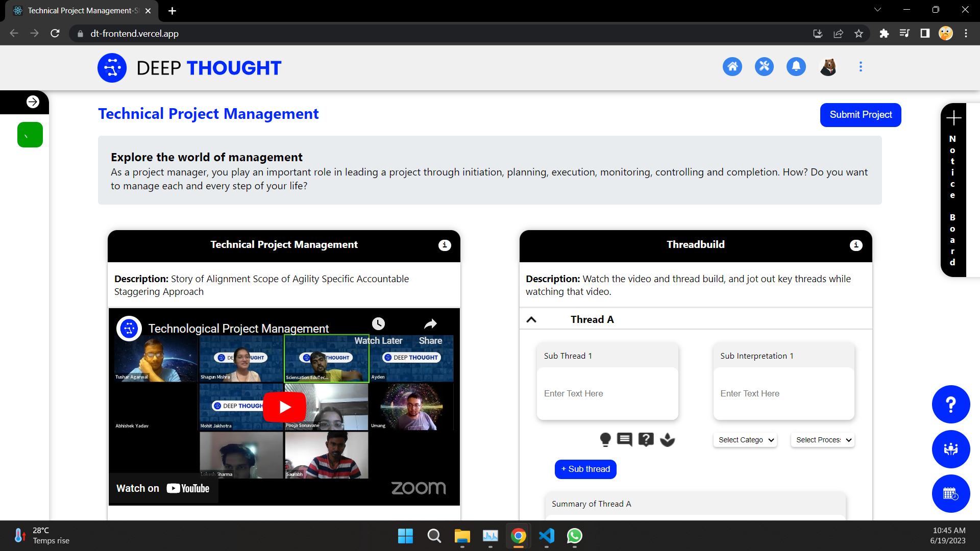Select the Technical Project Management browser tab
The height and width of the screenshot is (551, 980).
tap(82, 11)
